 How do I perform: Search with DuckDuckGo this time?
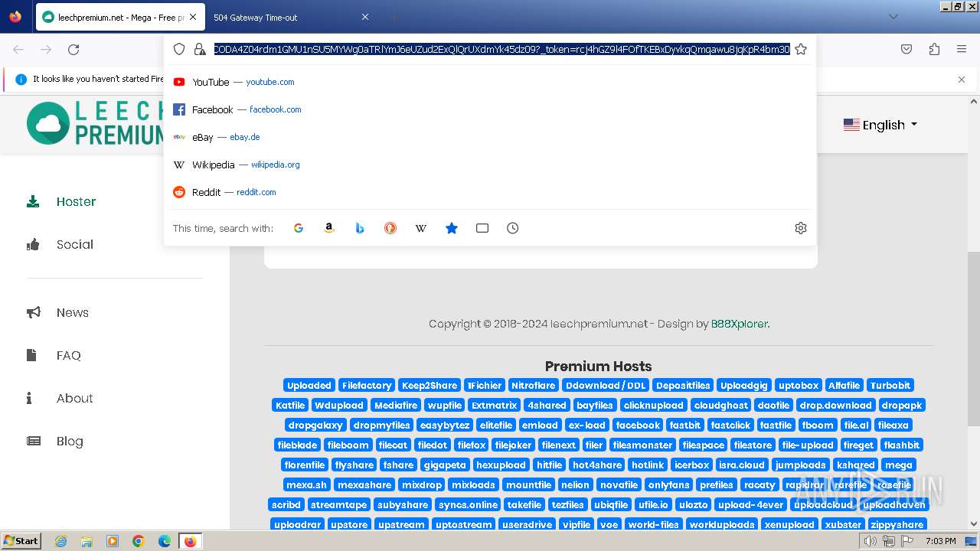pyautogui.click(x=390, y=228)
